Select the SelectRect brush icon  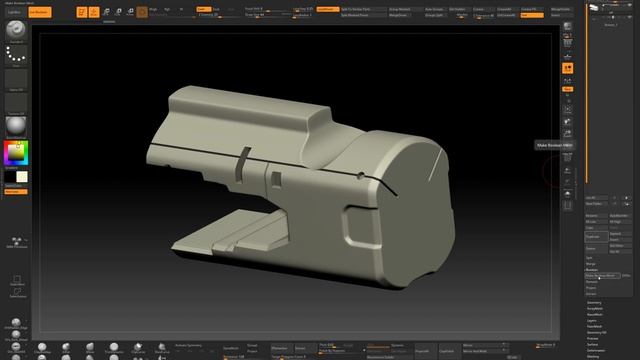(x=17, y=280)
